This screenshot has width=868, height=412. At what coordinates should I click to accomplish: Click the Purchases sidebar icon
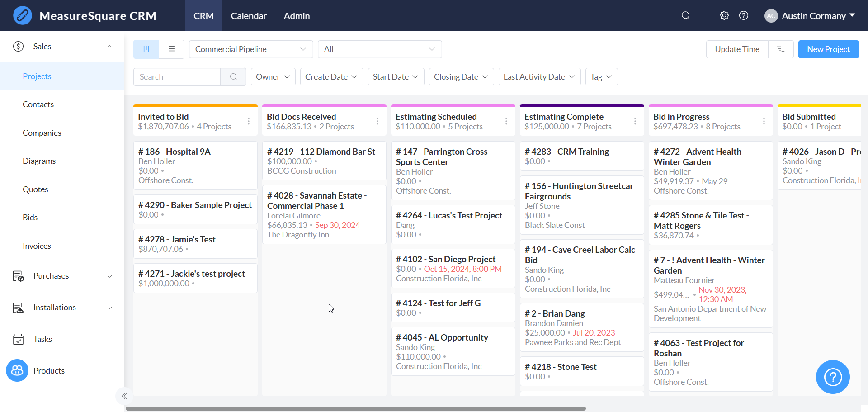click(x=19, y=276)
